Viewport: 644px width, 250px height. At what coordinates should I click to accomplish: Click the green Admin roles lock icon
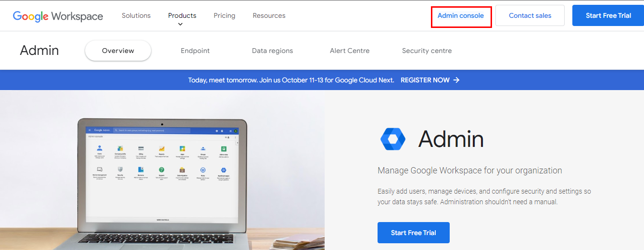(224, 148)
